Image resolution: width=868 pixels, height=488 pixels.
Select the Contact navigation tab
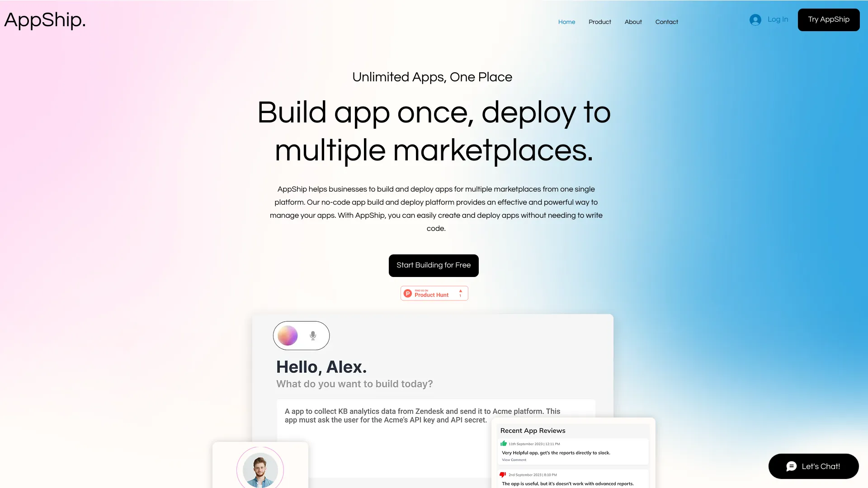[666, 22]
